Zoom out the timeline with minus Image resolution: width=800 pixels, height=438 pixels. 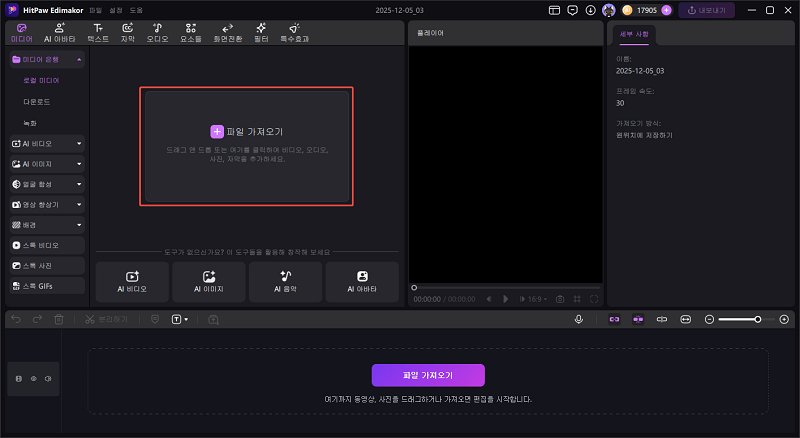709,320
